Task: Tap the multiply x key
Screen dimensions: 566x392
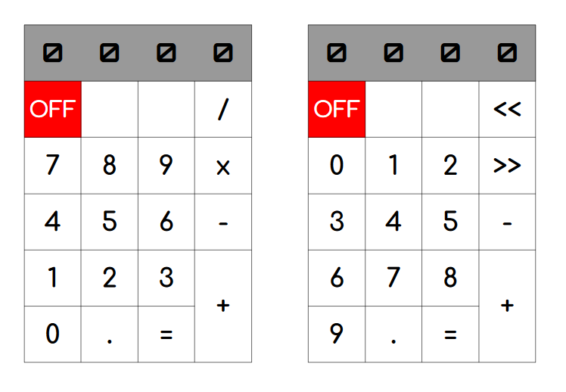Action: (x=223, y=166)
